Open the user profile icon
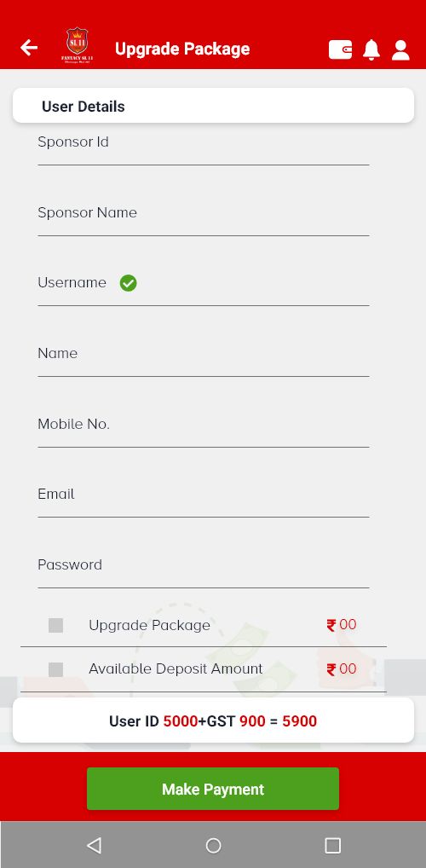426x868 pixels. [x=400, y=49]
